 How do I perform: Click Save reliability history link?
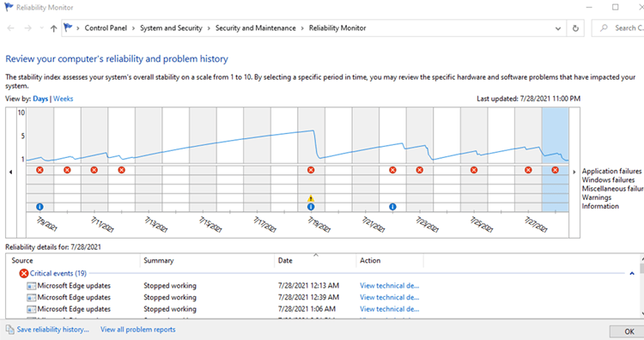[x=52, y=330]
